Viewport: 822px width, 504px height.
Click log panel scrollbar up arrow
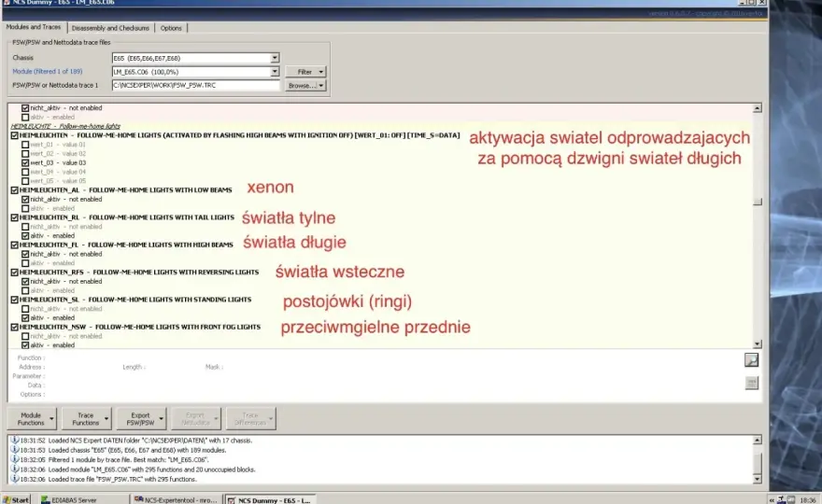tap(757, 441)
